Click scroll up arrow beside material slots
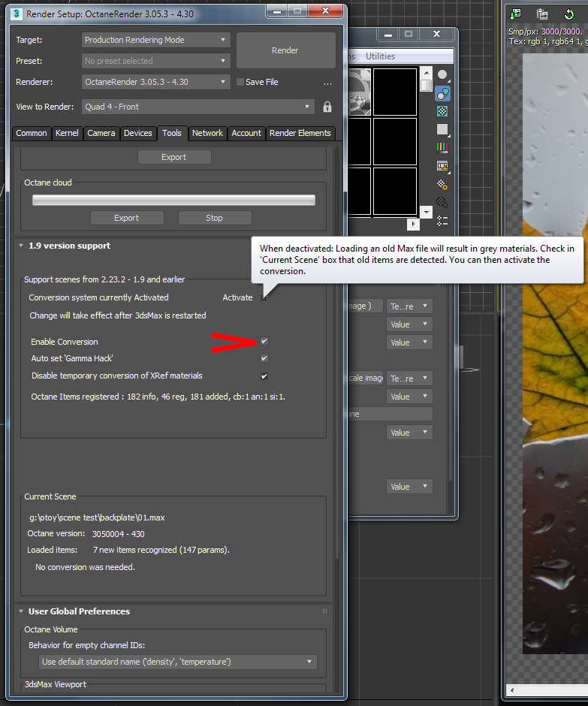This screenshot has width=588, height=706. 426,72
